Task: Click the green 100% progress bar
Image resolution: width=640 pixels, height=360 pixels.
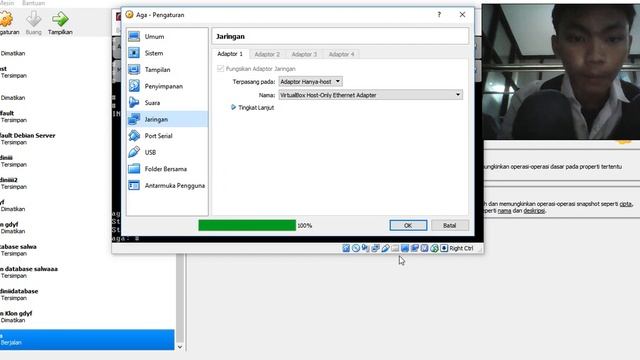Action: point(247,225)
